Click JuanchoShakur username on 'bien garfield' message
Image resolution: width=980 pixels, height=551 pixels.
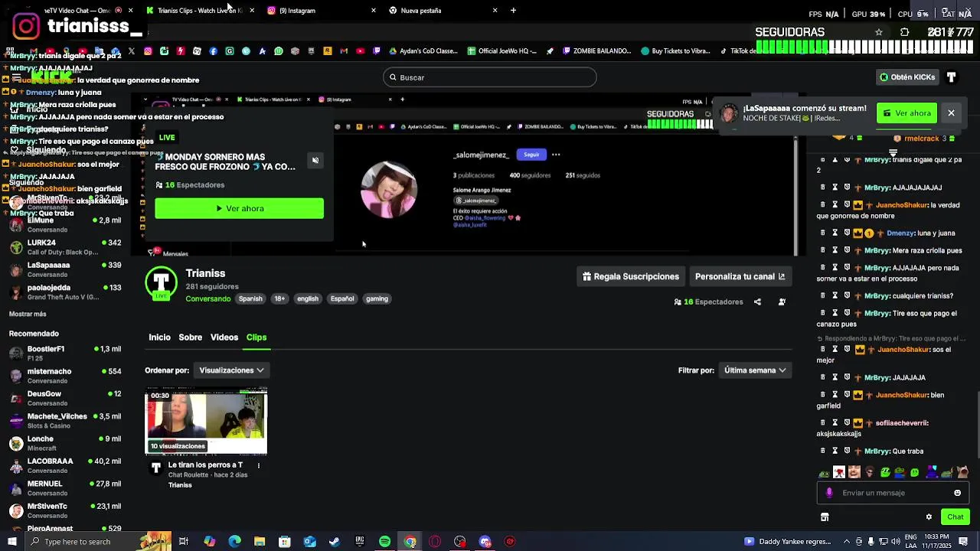(x=902, y=396)
